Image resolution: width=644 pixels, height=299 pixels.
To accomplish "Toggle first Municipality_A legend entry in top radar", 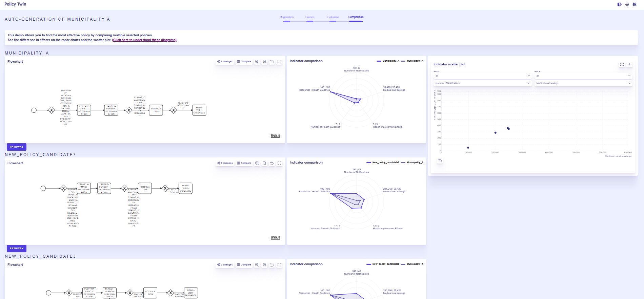I will (x=388, y=61).
